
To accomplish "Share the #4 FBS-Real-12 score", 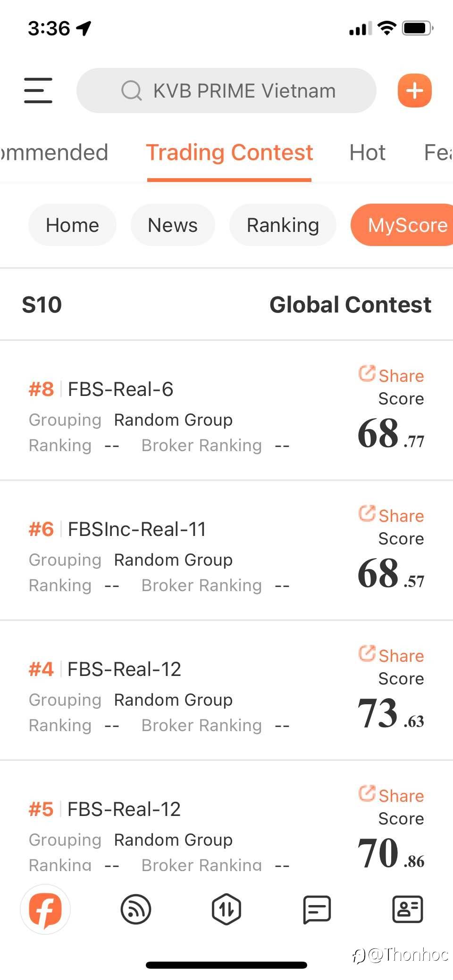I will [391, 655].
